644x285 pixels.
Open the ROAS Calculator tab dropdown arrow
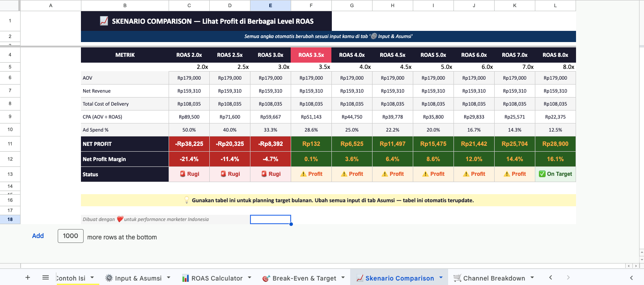250,278
